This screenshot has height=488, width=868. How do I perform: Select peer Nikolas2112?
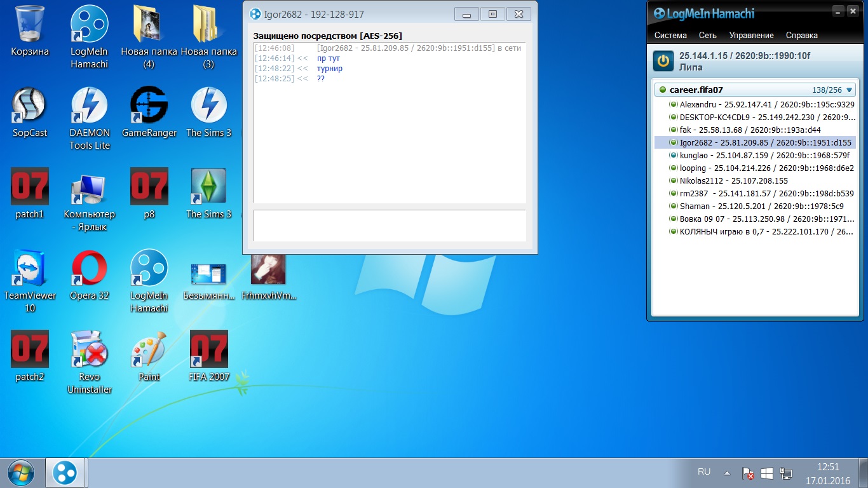pos(756,180)
